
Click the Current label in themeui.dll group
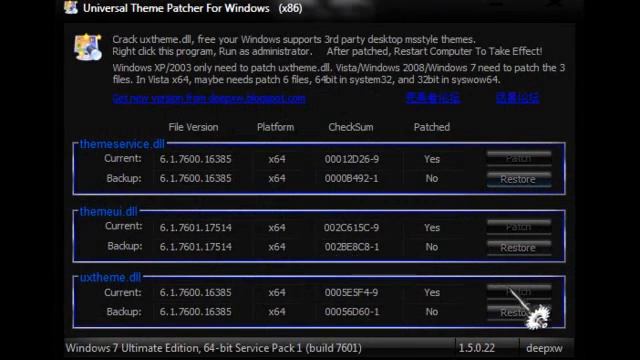pyautogui.click(x=124, y=226)
